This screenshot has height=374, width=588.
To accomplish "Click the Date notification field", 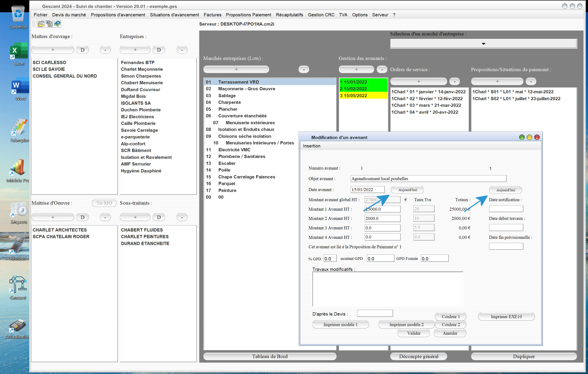I will tap(506, 209).
